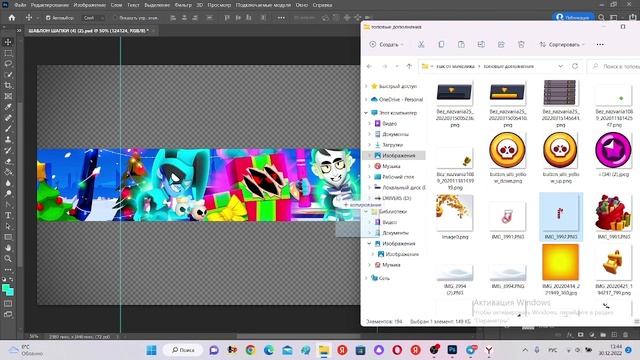Click the Rename icon in Explorer
This screenshot has width=640, height=360.
[x=481, y=44]
